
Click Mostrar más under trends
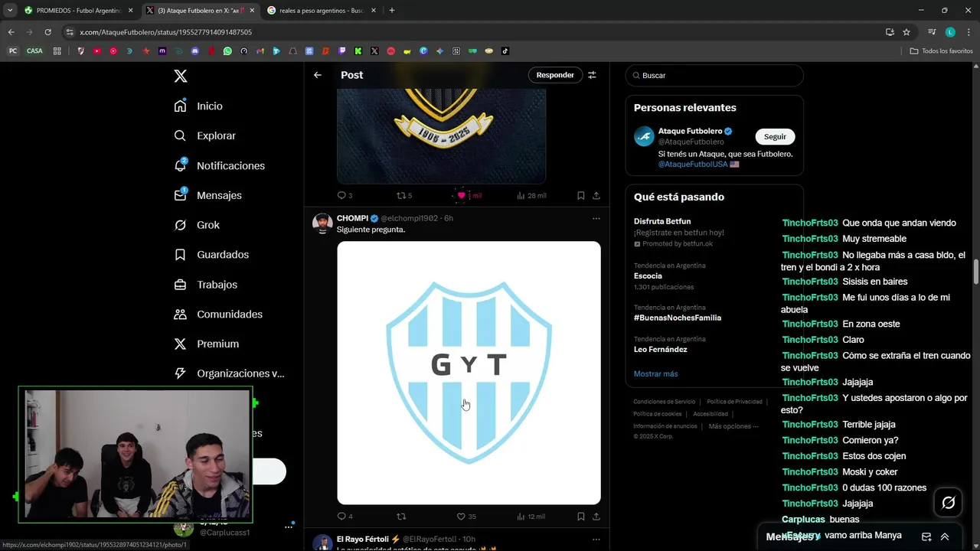coord(655,374)
